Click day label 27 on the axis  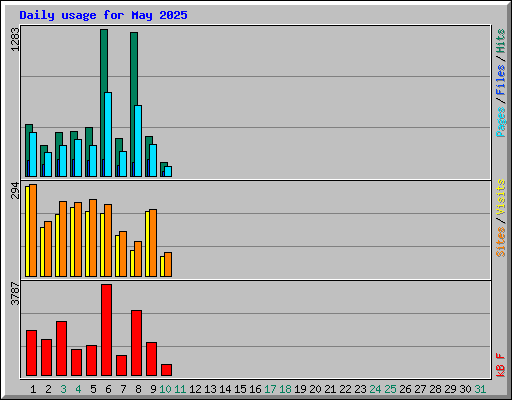[x=420, y=389]
